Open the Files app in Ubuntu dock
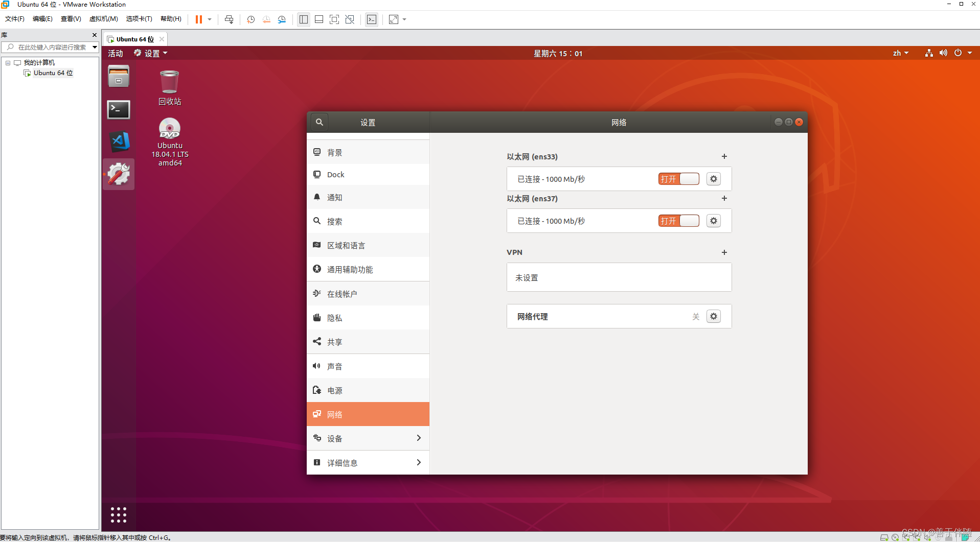The height and width of the screenshot is (542, 980). 119,77
